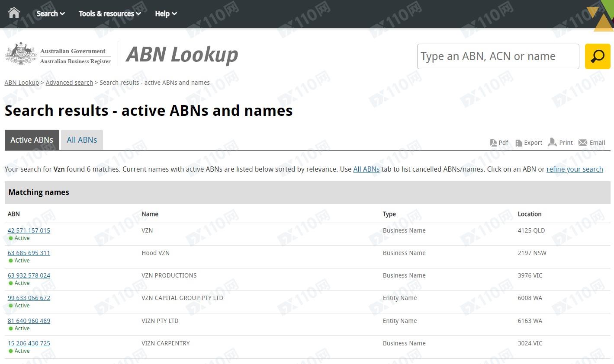Go to Advanced search breadcrumb
614x364 pixels.
69,83
